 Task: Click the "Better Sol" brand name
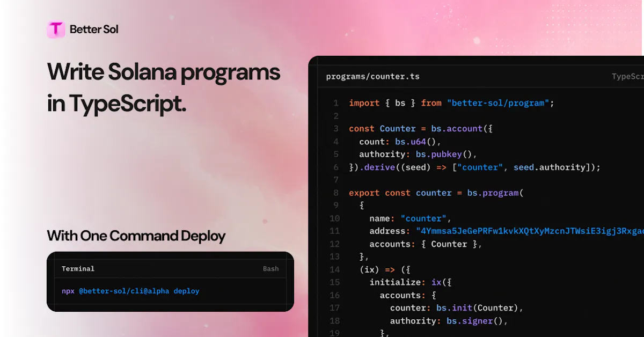[x=94, y=30]
